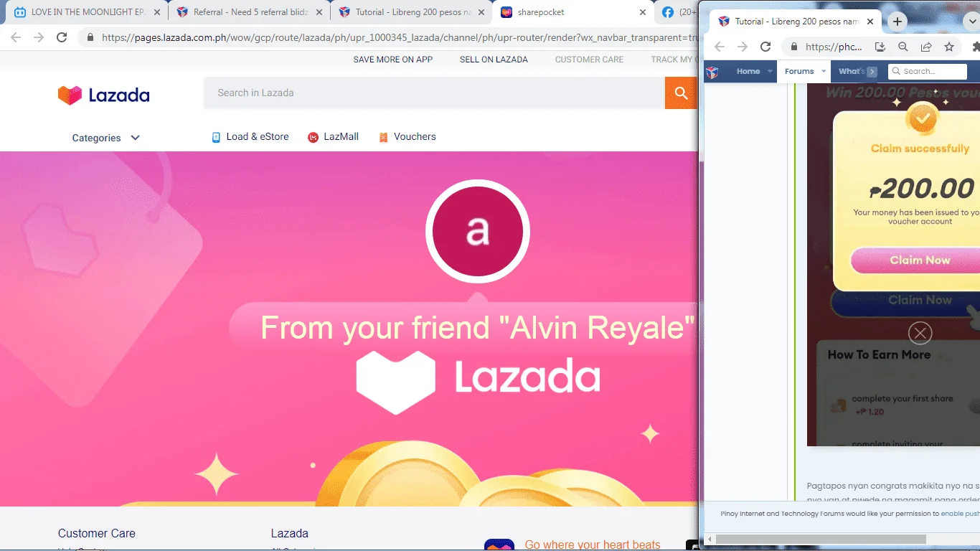This screenshot has width=980, height=551.
Task: Click SAVE MORE ON APP link
Action: pyautogui.click(x=392, y=60)
